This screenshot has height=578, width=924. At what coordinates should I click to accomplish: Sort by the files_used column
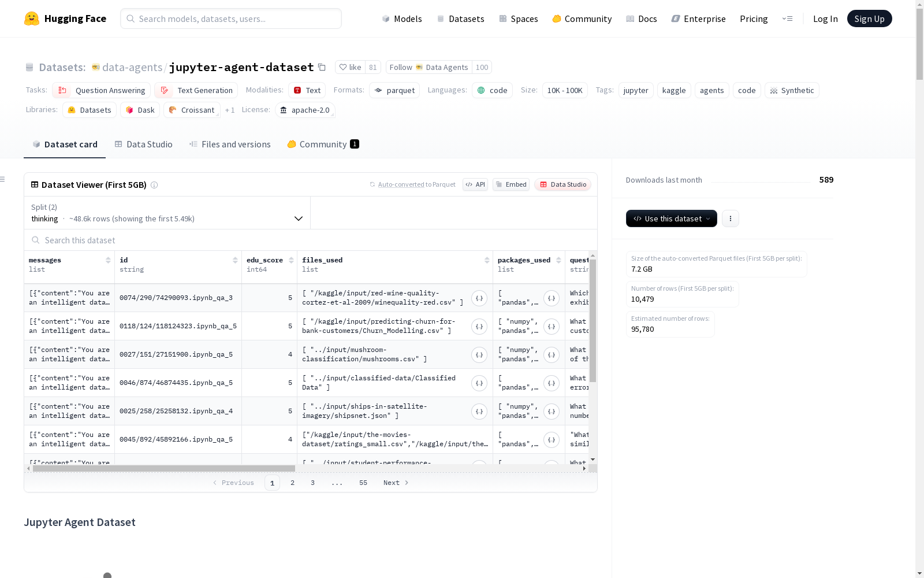pos(487,260)
